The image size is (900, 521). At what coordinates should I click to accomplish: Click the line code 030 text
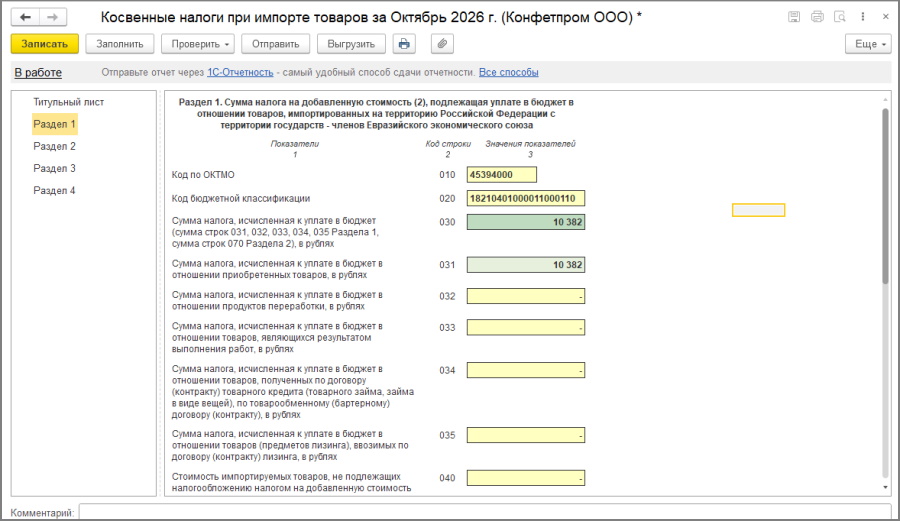tap(447, 222)
